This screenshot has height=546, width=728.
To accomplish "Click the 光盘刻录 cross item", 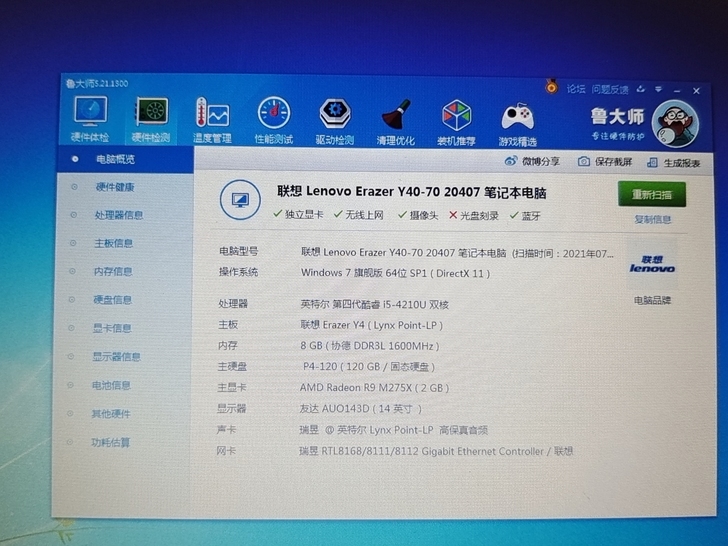I will 474,215.
